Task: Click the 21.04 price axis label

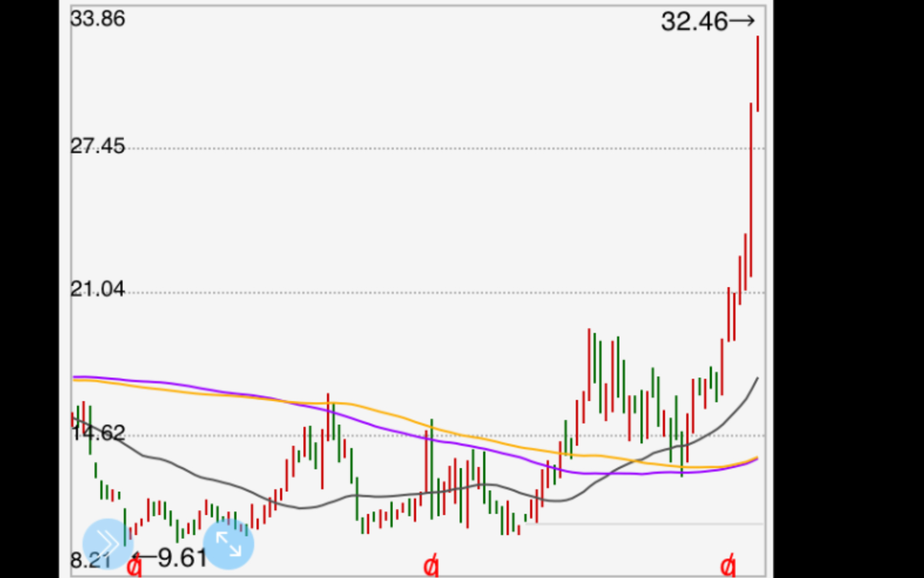Action: [x=97, y=290]
